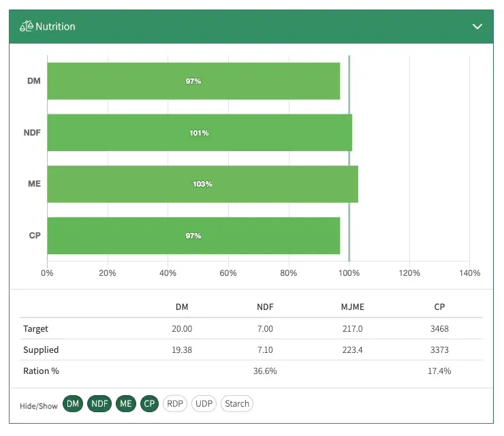Click NDF ration value 36.6%

click(x=265, y=371)
